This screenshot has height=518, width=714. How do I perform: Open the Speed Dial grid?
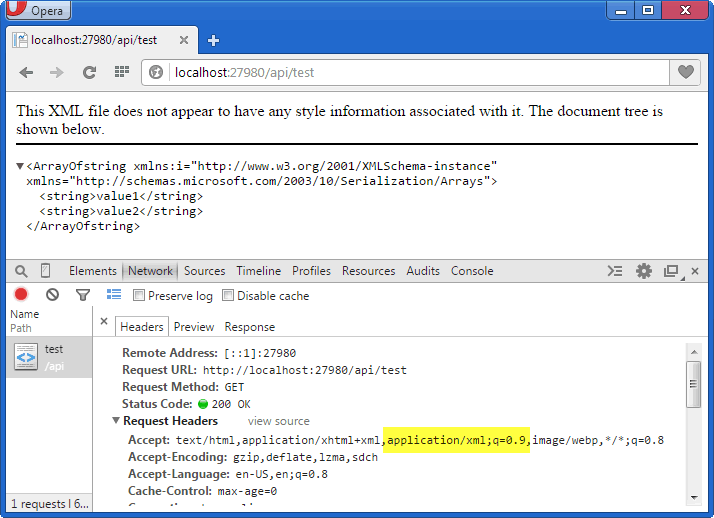(x=122, y=72)
